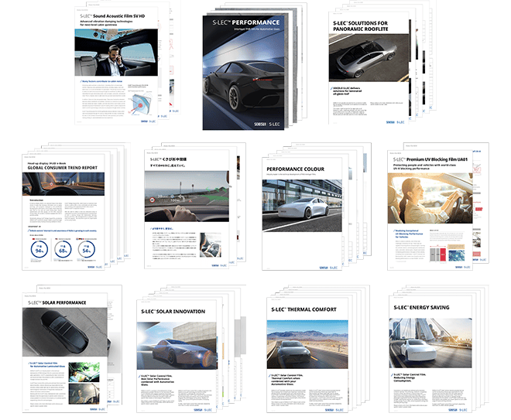
Task: Click the 'PERFORMANCE COLOUR' heading
Action: click(x=295, y=169)
